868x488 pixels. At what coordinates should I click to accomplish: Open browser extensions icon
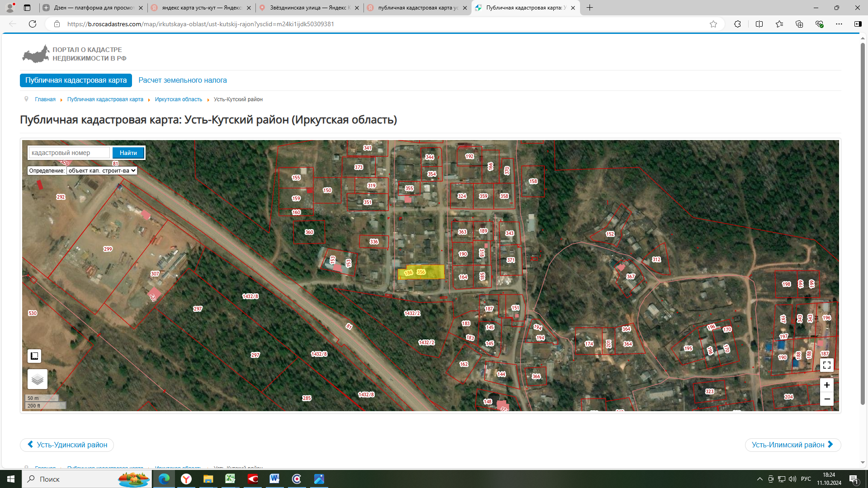[737, 24]
